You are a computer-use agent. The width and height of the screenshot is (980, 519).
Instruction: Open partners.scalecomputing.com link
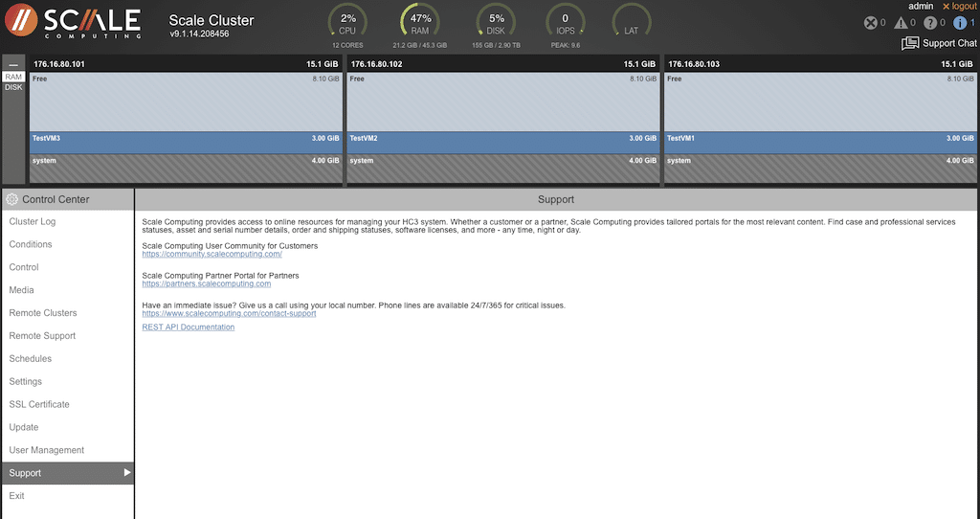pyautogui.click(x=207, y=283)
